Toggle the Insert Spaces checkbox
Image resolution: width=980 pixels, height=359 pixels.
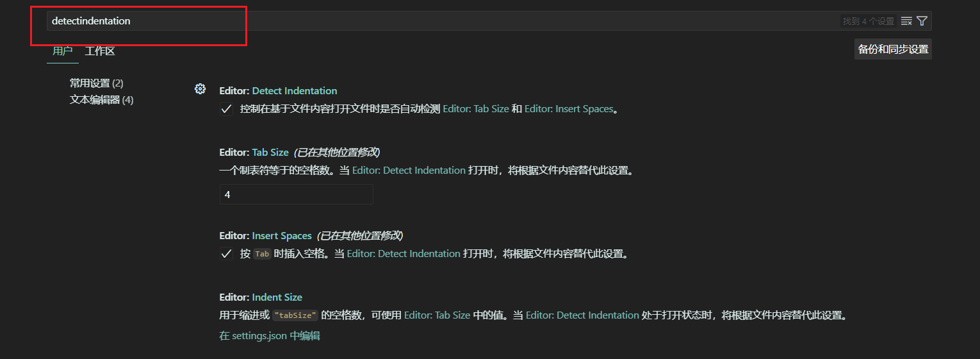point(225,254)
